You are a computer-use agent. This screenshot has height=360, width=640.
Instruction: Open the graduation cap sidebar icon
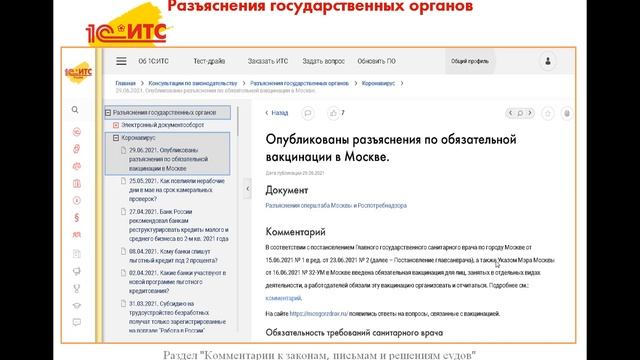point(76,305)
